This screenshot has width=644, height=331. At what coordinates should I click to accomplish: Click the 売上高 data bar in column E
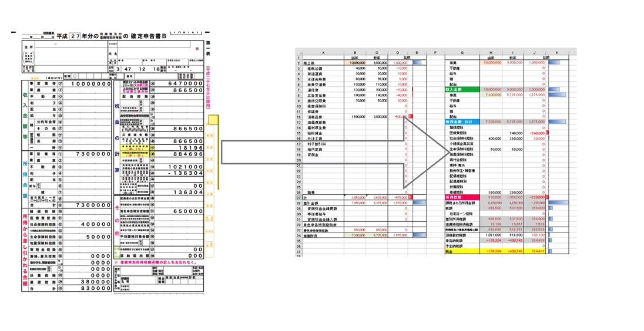point(417,63)
